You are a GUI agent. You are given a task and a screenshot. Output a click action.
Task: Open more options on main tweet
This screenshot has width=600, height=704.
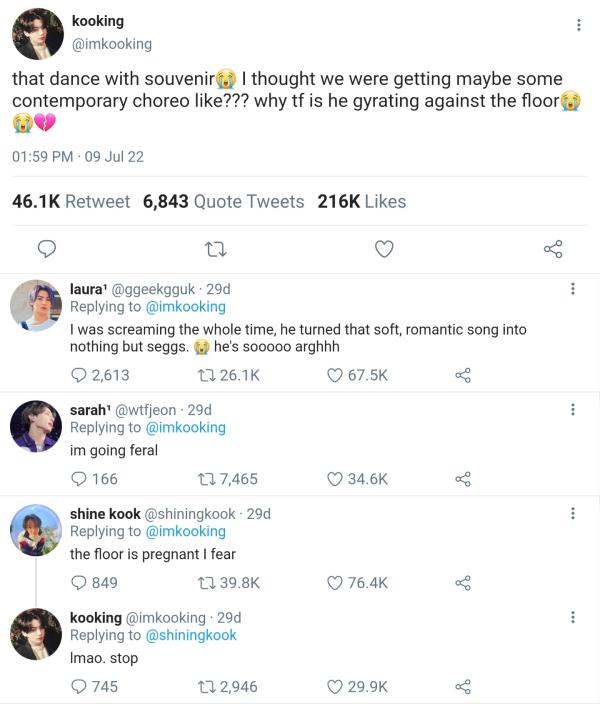tap(579, 25)
